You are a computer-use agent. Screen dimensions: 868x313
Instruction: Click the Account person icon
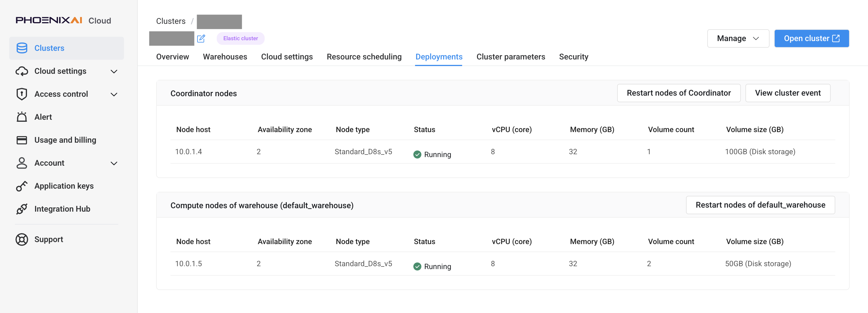[22, 163]
